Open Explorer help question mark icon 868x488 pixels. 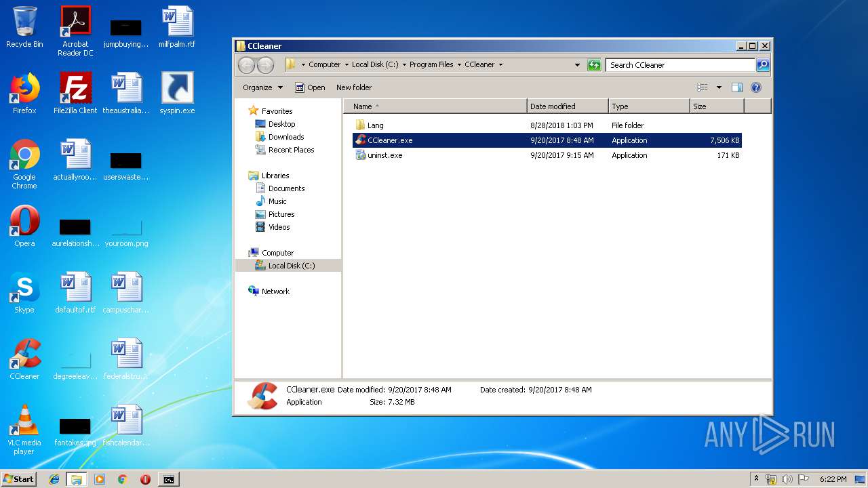pos(756,87)
